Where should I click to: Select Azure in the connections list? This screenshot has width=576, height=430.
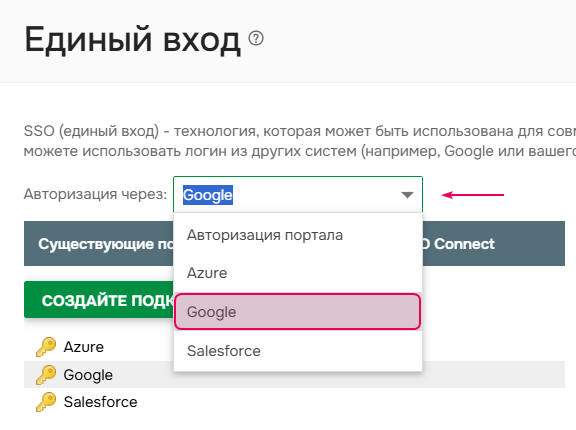click(83, 347)
